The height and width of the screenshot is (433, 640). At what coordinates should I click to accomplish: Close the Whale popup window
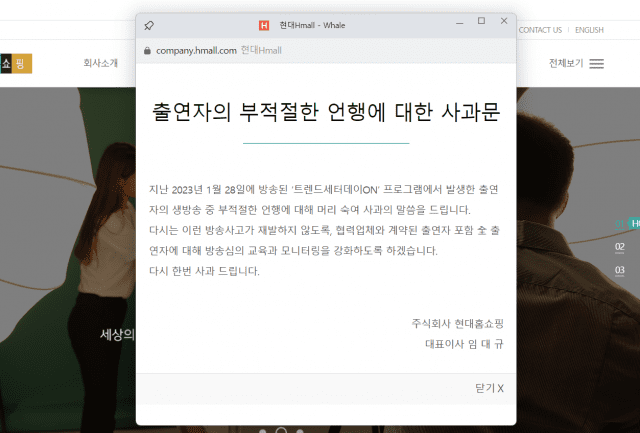click(504, 21)
